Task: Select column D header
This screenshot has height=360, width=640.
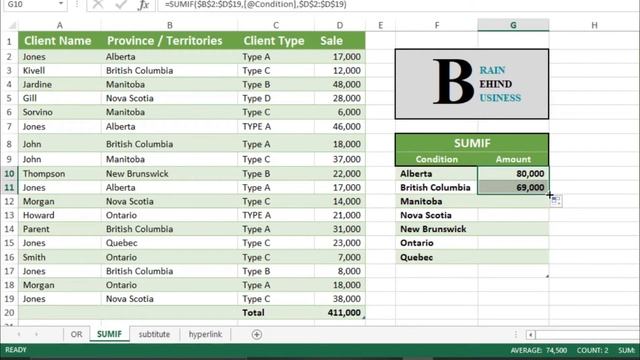Action: pyautogui.click(x=340, y=25)
